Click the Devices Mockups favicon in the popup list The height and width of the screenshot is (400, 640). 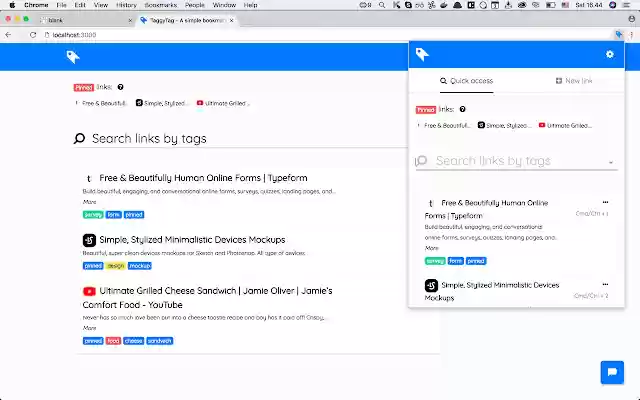click(431, 285)
